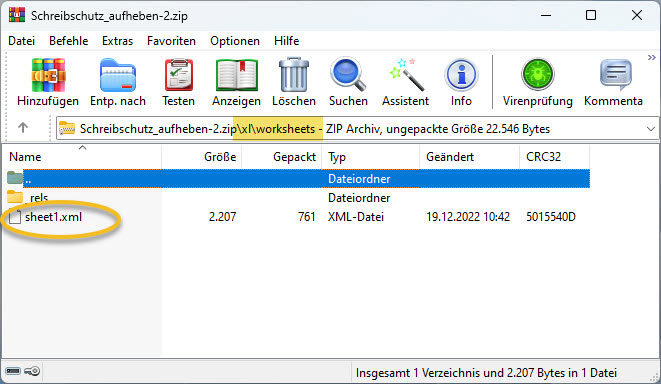This screenshot has height=384, width=661.
Task: Click the WinRAR title bar icon
Action: coord(17,15)
